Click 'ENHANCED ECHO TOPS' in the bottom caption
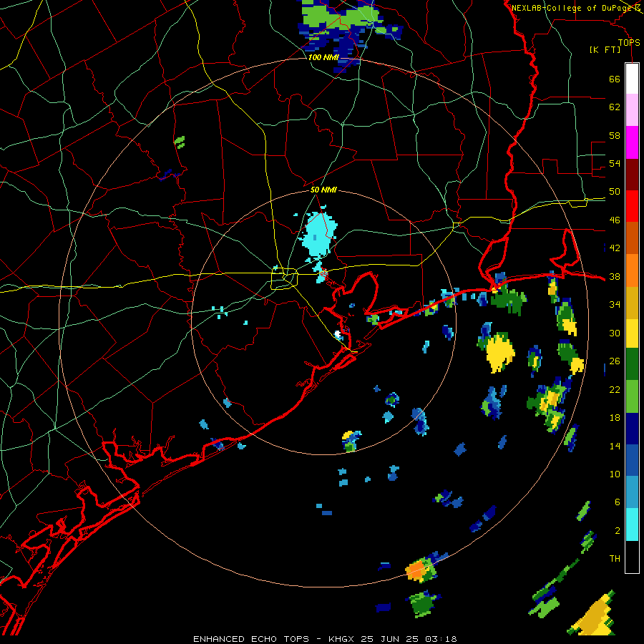Viewport: 644px width, 644px height. [251, 639]
